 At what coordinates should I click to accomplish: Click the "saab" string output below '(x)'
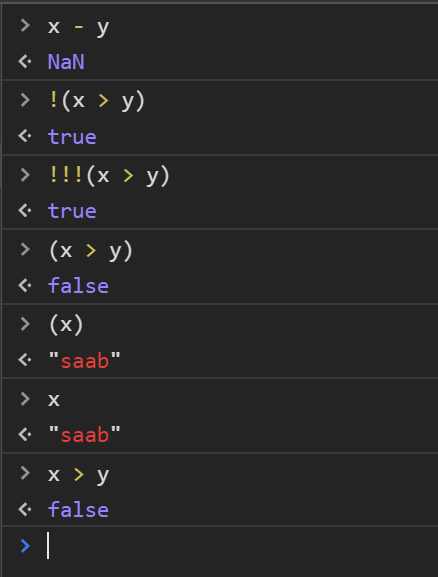click(84, 361)
